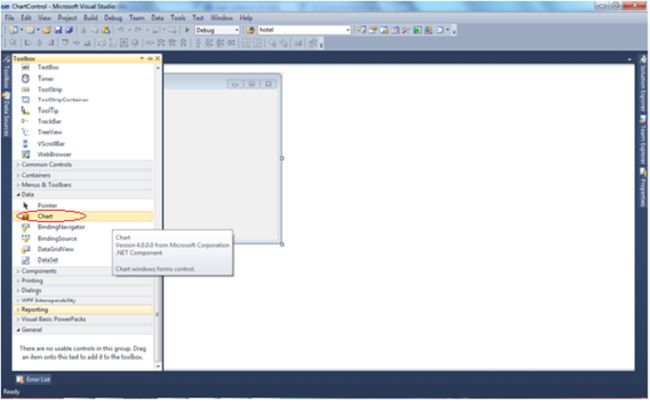Image resolution: width=650 pixels, height=402 pixels.
Task: Click the Find in Files toolbar icon
Action: point(250,30)
